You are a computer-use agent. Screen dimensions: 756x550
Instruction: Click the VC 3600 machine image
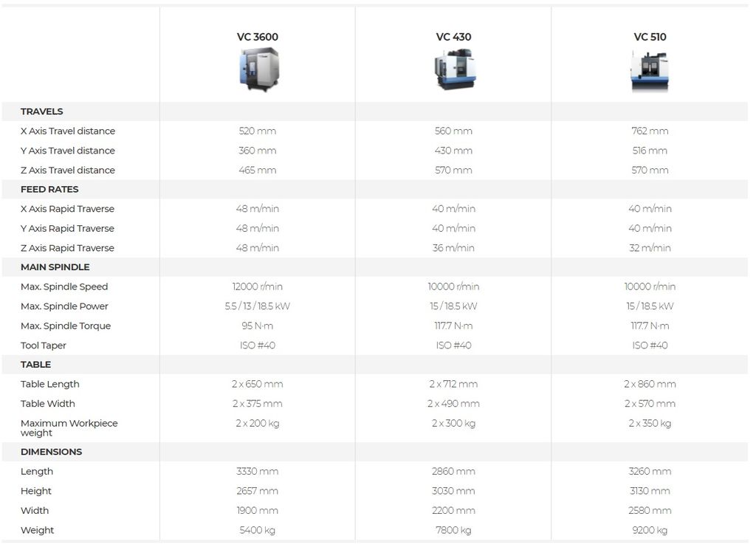[x=259, y=69]
